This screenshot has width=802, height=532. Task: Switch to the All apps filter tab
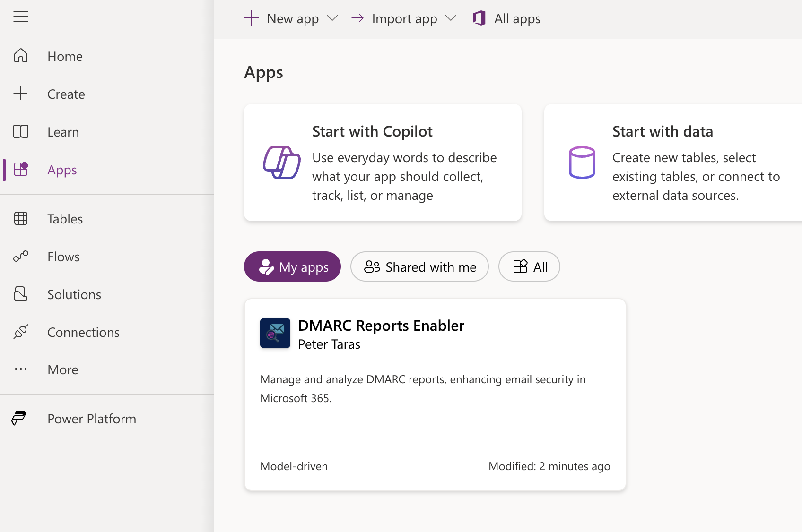click(529, 266)
